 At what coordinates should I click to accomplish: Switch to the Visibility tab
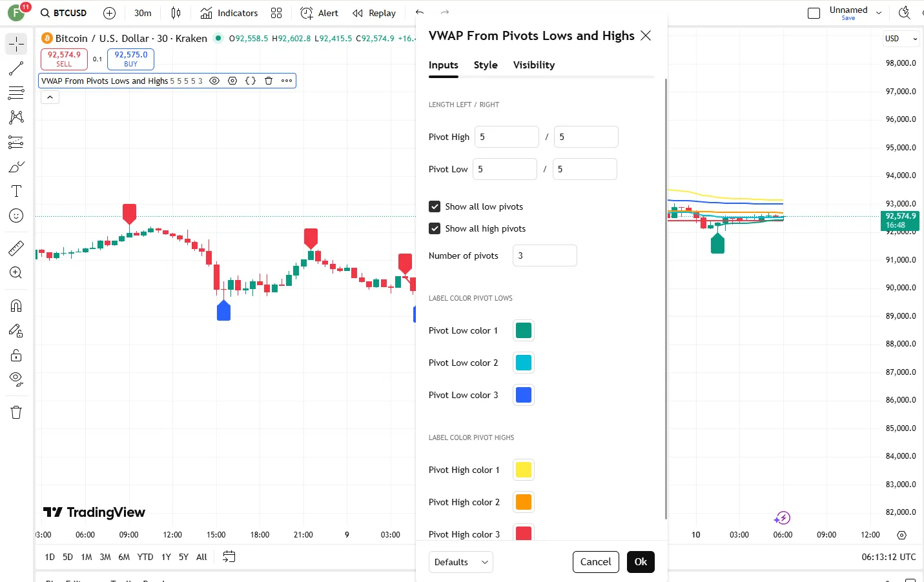pos(534,65)
